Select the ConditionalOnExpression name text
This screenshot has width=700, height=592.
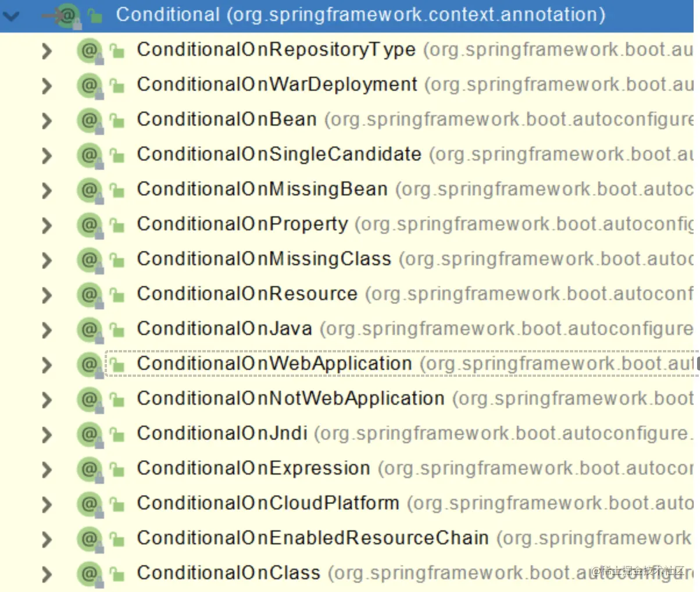[253, 469]
